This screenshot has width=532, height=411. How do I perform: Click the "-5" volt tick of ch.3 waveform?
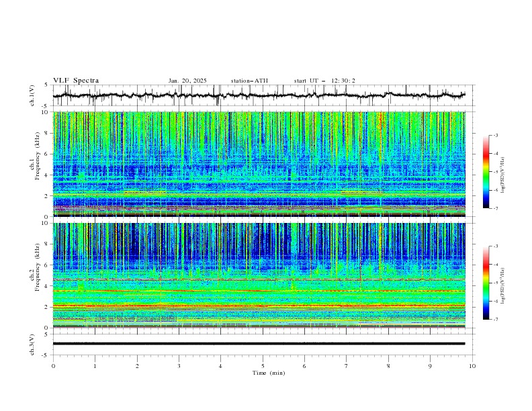click(46, 355)
